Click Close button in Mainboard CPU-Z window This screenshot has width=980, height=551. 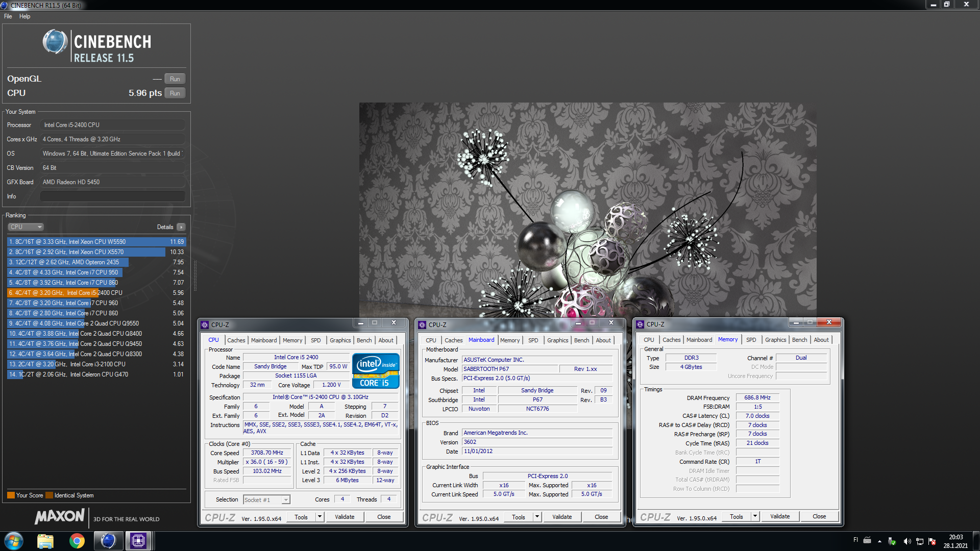601,517
